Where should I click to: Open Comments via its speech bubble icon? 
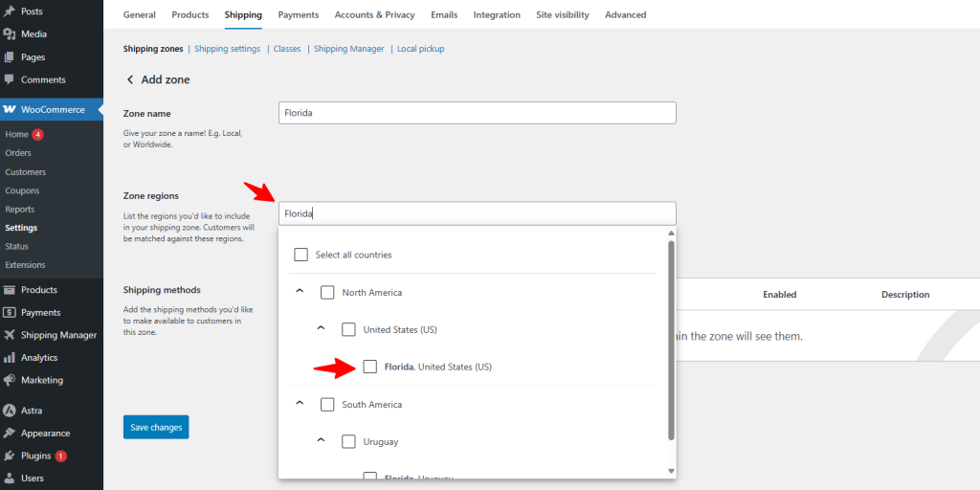pyautogui.click(x=10, y=80)
